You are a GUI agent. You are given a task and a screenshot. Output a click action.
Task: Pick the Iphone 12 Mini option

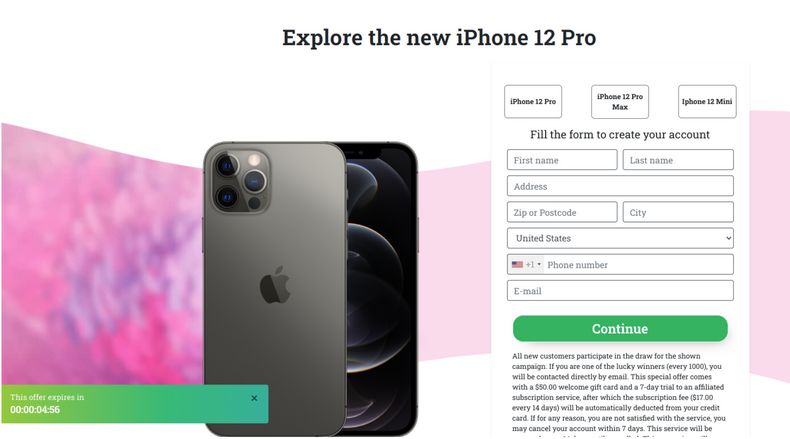coord(707,101)
